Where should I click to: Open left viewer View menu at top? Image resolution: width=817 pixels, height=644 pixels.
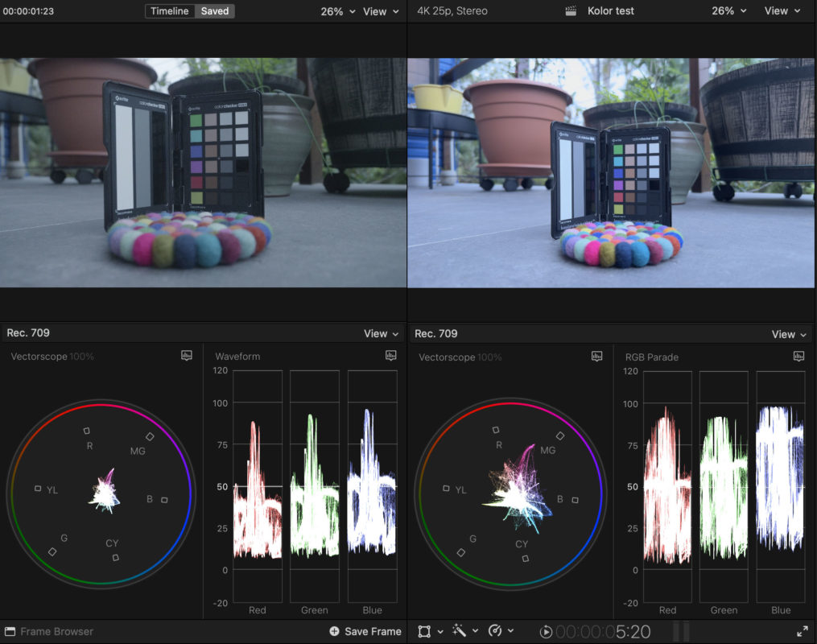(x=381, y=11)
